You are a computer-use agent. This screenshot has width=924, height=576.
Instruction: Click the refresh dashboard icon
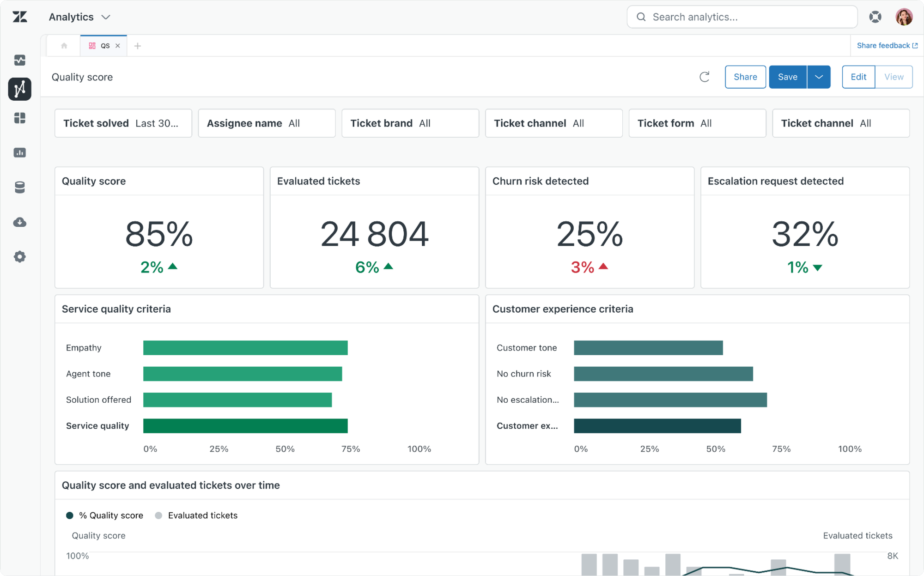[x=705, y=77]
